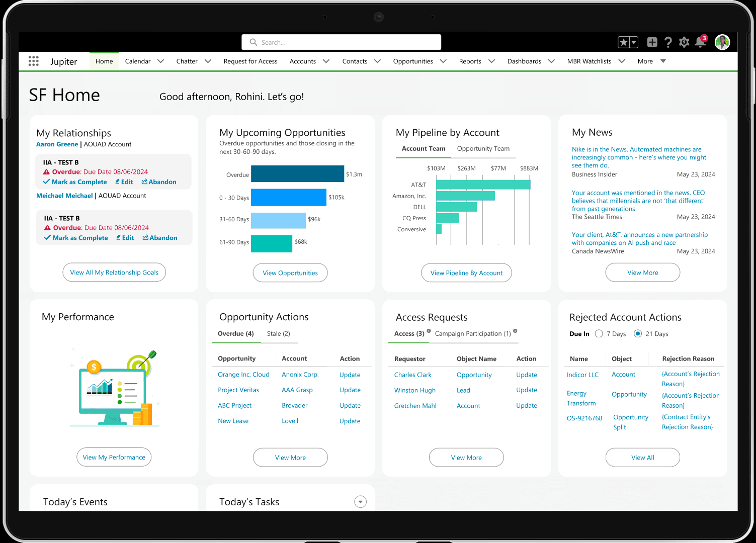This screenshot has height=543, width=756.
Task: Edit Aaron Greene's IIA - TEST B goal
Action: coord(124,182)
